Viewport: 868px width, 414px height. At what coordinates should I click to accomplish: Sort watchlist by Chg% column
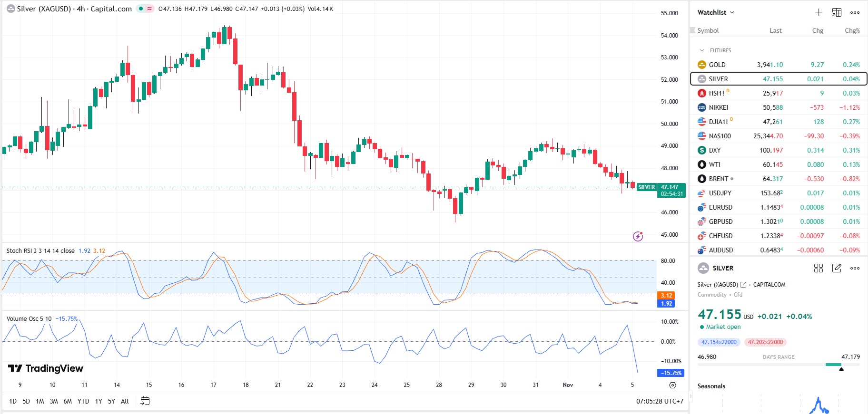point(852,30)
